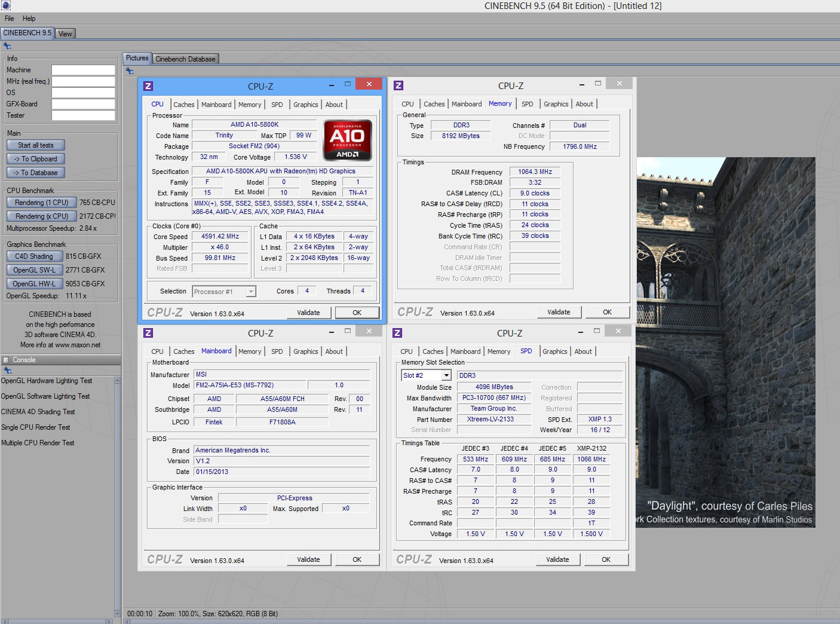Switch to the View tab
Image resolution: width=840 pixels, height=624 pixels.
[65, 33]
